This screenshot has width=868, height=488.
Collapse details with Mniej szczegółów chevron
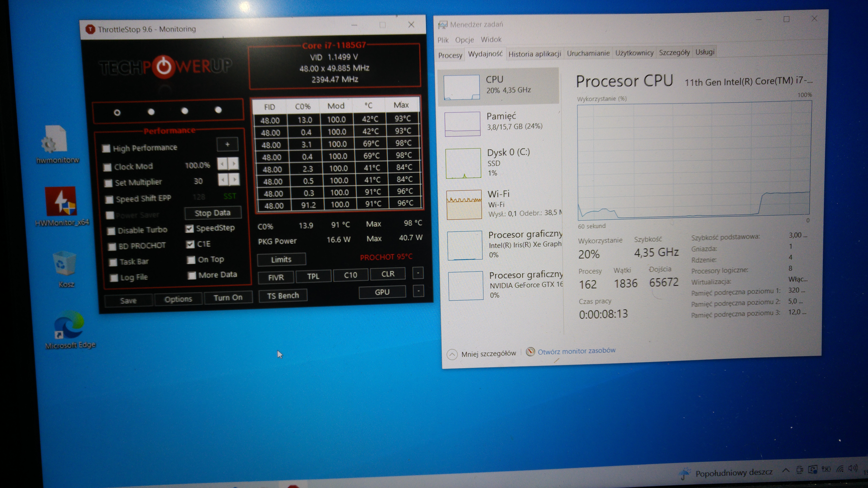pyautogui.click(x=452, y=354)
